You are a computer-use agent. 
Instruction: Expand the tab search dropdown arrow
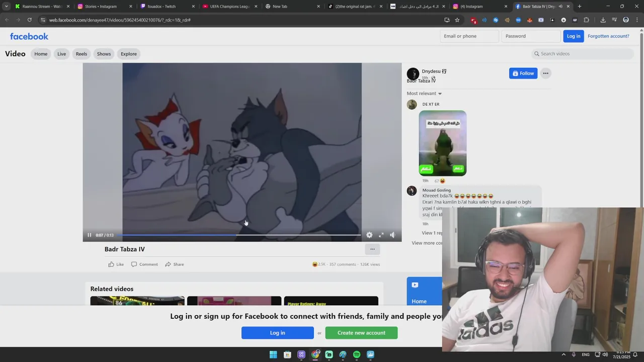coord(6,7)
